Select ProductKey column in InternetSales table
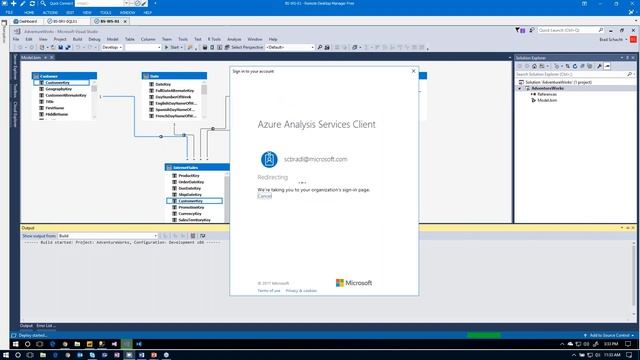Viewport: 640px width, 360px height. pos(189,176)
